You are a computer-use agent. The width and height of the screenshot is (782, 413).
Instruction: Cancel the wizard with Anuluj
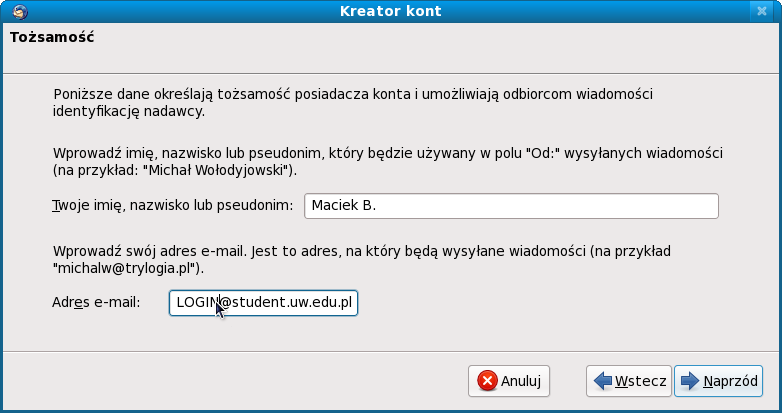point(509,380)
